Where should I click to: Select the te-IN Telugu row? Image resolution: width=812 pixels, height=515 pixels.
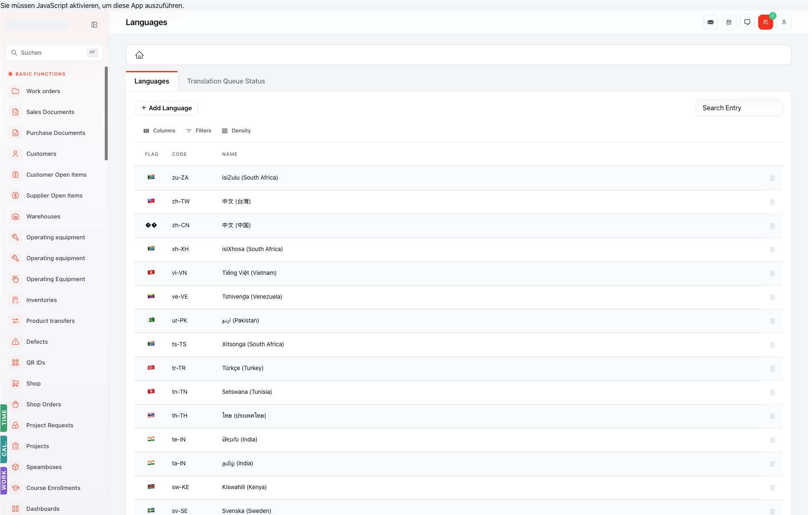click(458, 440)
